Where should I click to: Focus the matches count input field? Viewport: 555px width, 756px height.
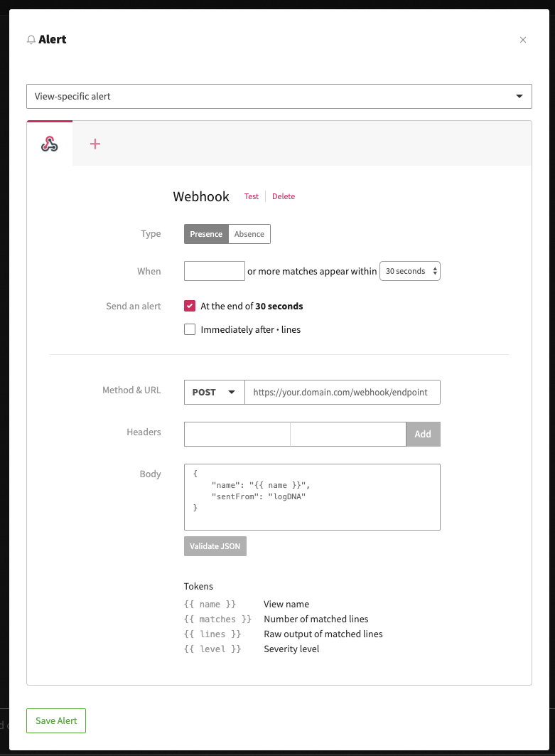(215, 271)
